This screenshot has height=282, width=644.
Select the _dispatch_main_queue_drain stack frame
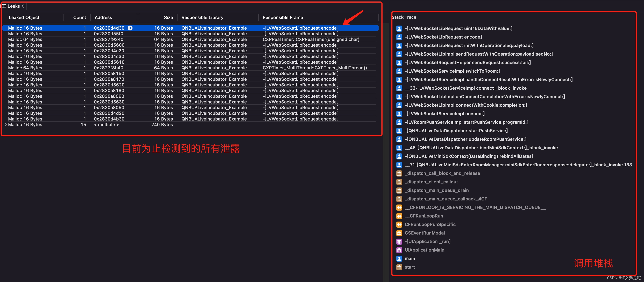click(436, 190)
